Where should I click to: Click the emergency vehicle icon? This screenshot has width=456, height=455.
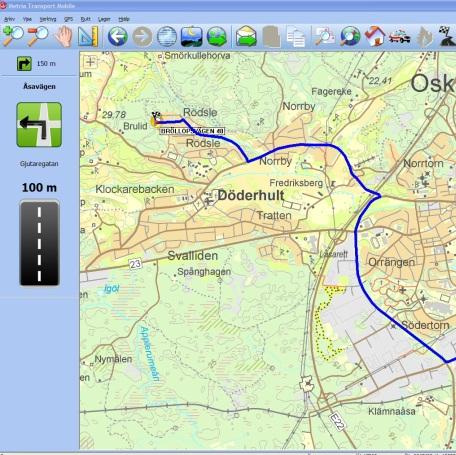[x=399, y=37]
